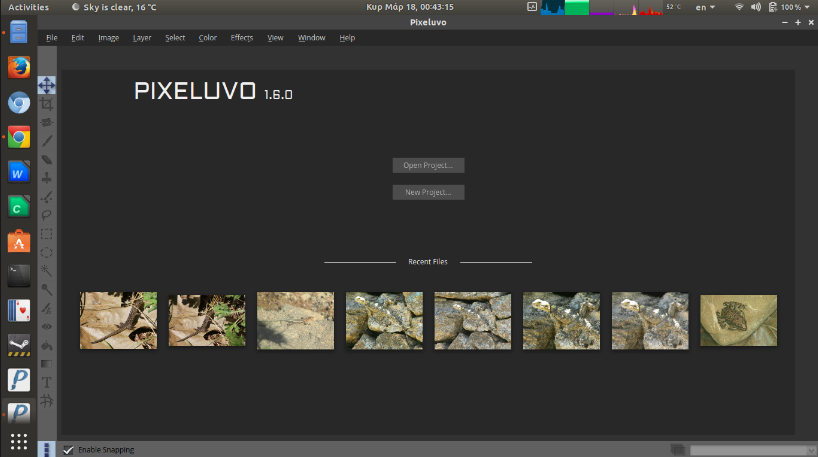Screen dimensions: 818x457
Task: Select the Text tool
Action: (x=46, y=382)
